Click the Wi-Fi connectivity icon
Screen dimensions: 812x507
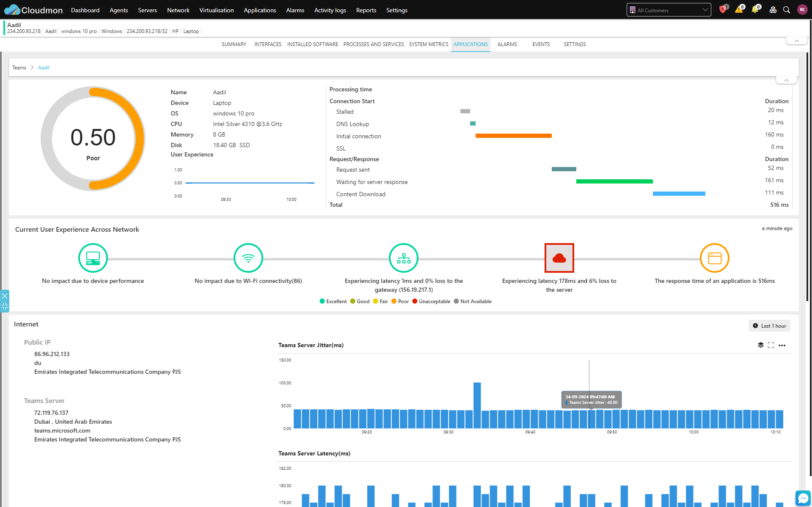(248, 258)
